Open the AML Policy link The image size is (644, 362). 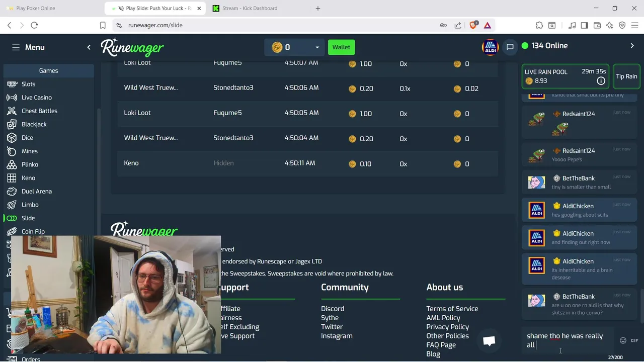click(x=443, y=318)
